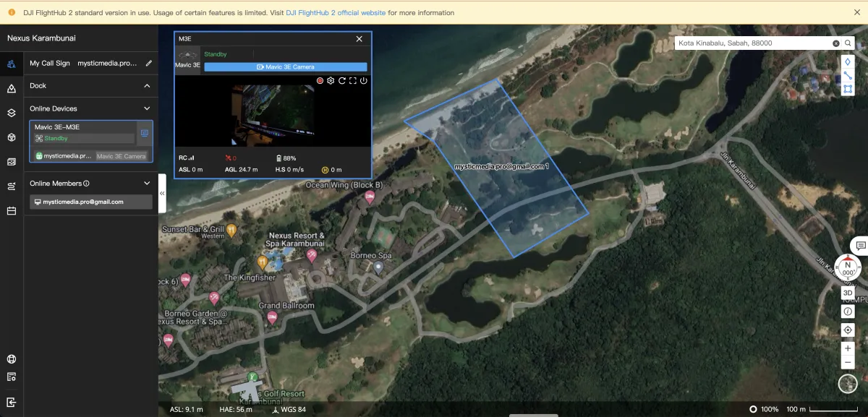Image resolution: width=868 pixels, height=417 pixels.
Task: Click the globe language icon in sidebar
Action: (11, 359)
